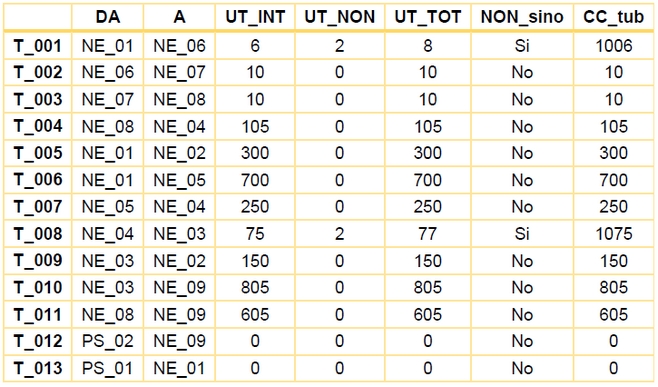
Task: Click the UT_INT value 805 in row T_010
Action: (x=255, y=288)
